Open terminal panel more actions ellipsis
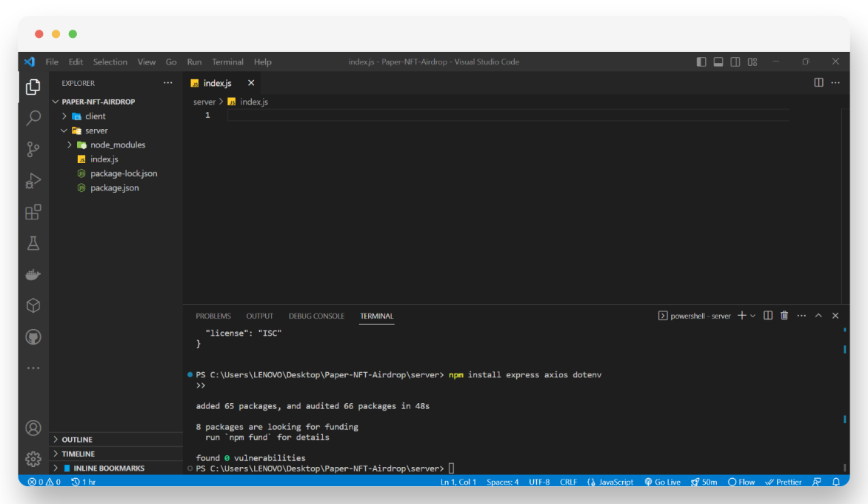 coord(801,316)
